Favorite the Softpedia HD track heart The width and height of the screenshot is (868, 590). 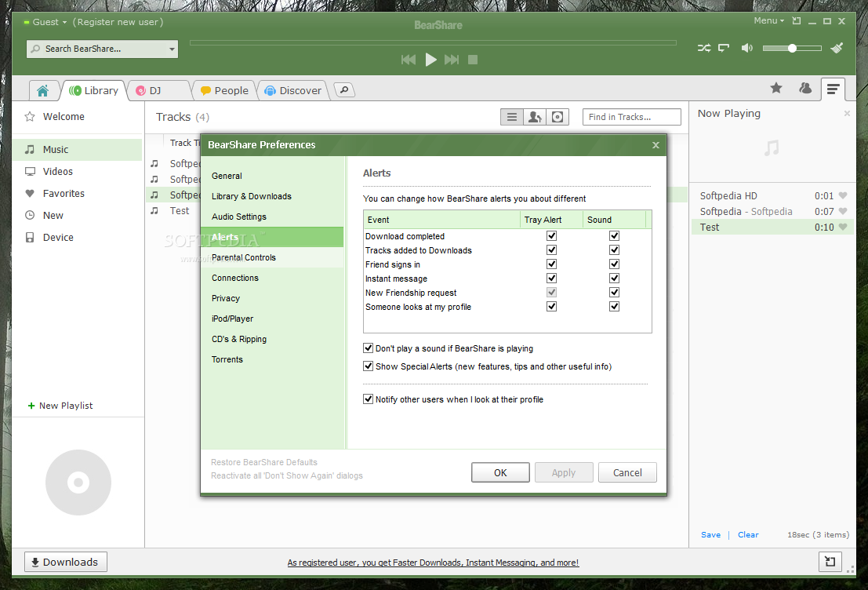[x=843, y=195]
